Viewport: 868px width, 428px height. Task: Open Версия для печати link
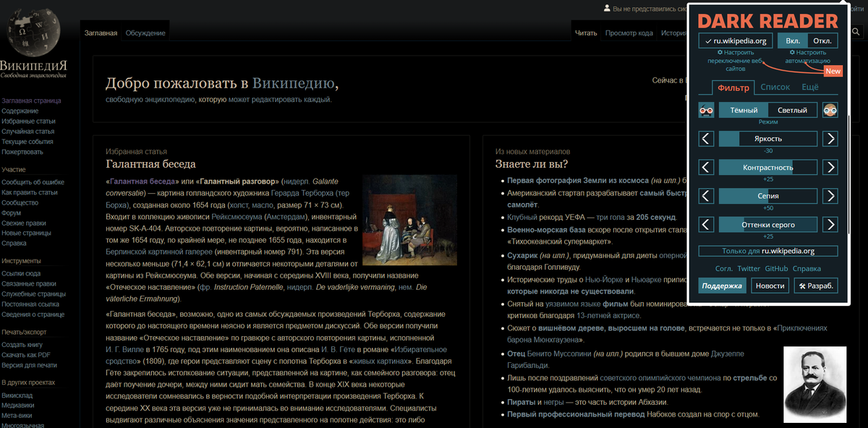click(x=30, y=365)
